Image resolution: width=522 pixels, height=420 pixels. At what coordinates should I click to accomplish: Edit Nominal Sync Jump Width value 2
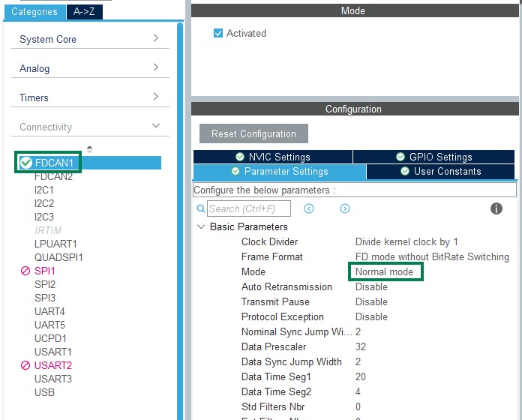(x=358, y=331)
